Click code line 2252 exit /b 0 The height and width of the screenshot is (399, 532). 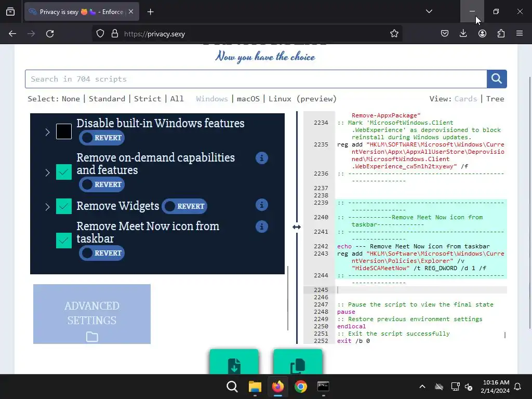tap(353, 341)
